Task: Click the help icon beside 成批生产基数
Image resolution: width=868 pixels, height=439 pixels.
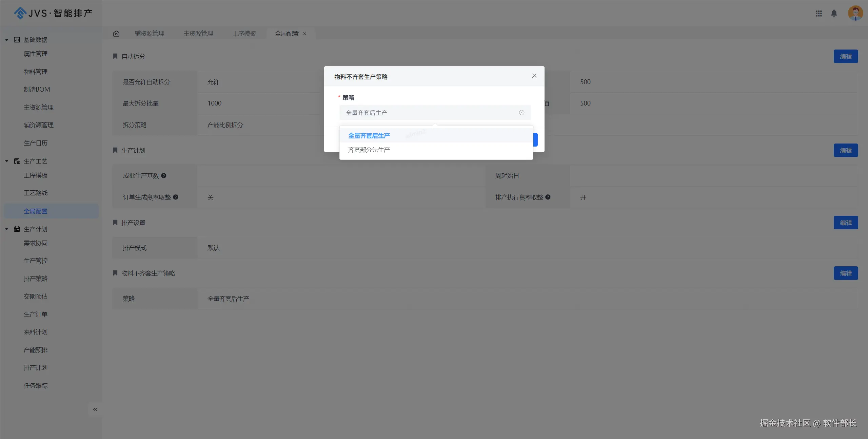Action: pos(164,176)
